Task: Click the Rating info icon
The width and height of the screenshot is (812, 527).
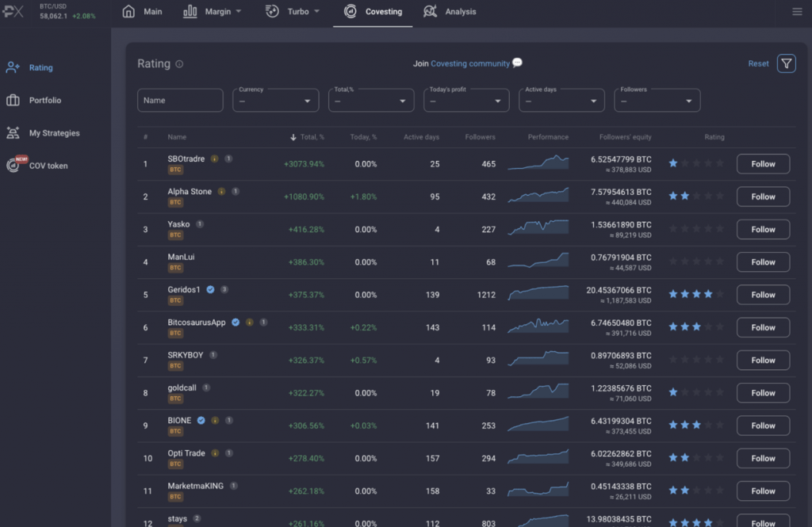Action: tap(179, 64)
